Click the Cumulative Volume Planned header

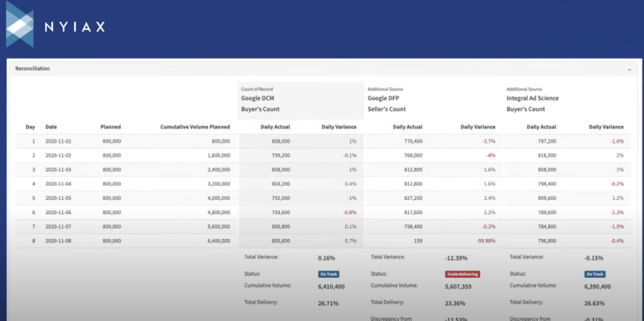[x=195, y=127]
